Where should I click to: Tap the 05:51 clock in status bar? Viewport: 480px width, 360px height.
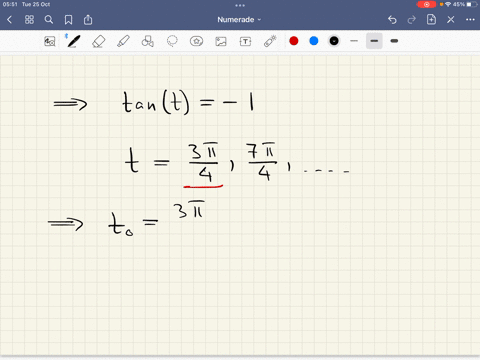pos(10,4)
